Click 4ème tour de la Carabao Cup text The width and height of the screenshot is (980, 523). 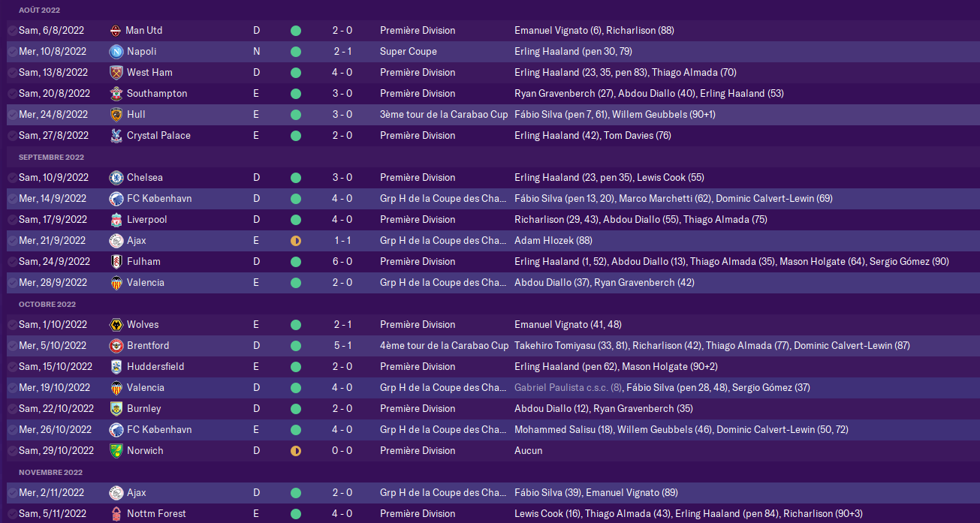tap(444, 346)
